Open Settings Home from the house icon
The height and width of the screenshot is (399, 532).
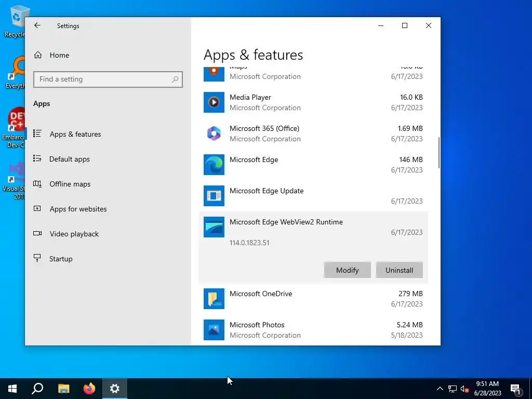pos(37,55)
